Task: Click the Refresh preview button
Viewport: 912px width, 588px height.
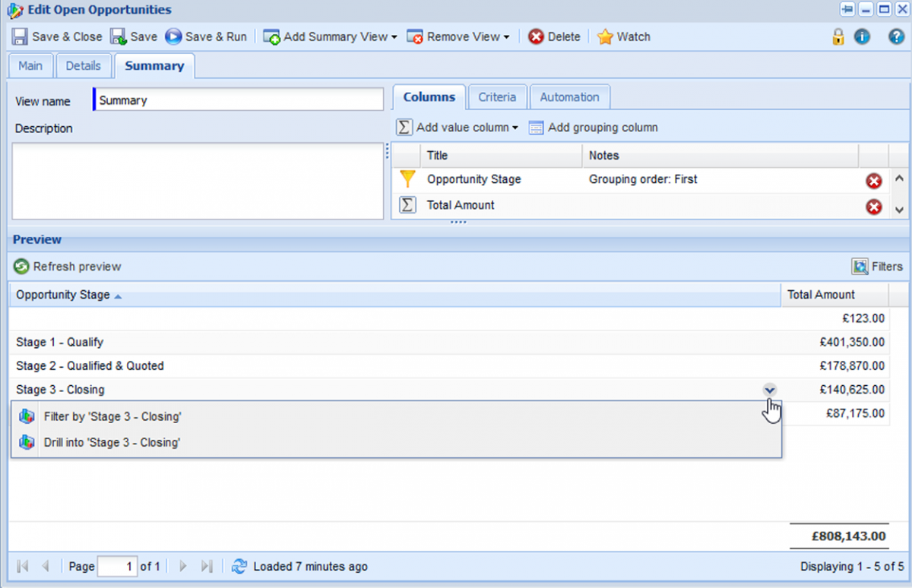Action: [68, 267]
